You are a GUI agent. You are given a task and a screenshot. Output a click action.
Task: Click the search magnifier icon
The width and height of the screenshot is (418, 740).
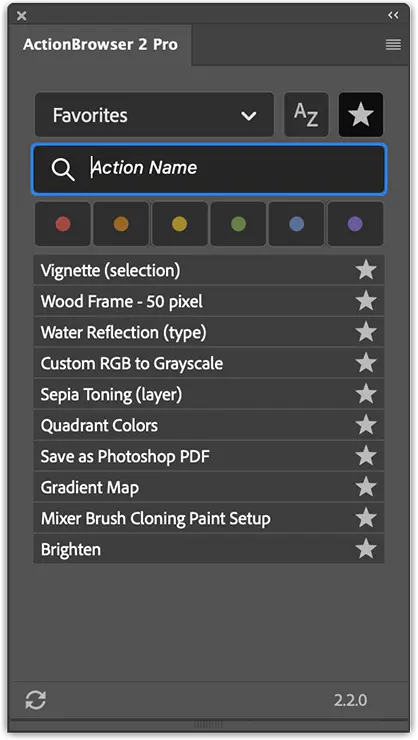[63, 169]
